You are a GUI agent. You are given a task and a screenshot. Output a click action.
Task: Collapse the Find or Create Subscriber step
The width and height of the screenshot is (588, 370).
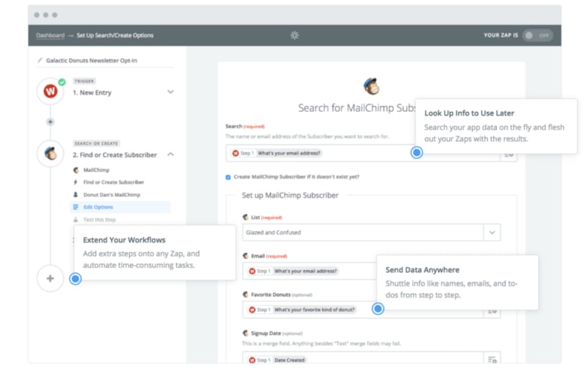tap(171, 154)
